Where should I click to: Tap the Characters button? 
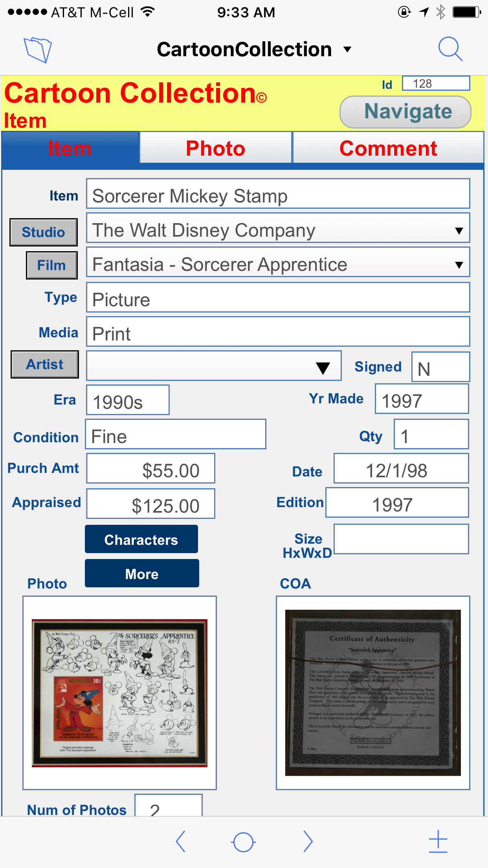tap(141, 539)
